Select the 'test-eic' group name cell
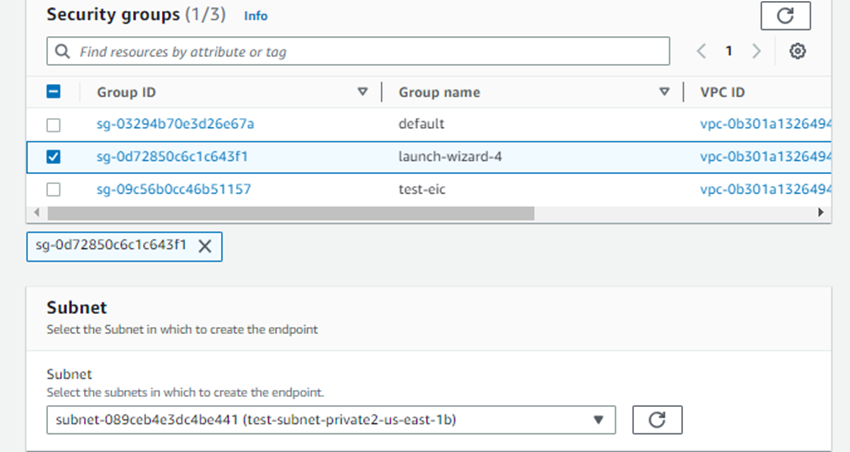The height and width of the screenshot is (452, 850). point(422,189)
